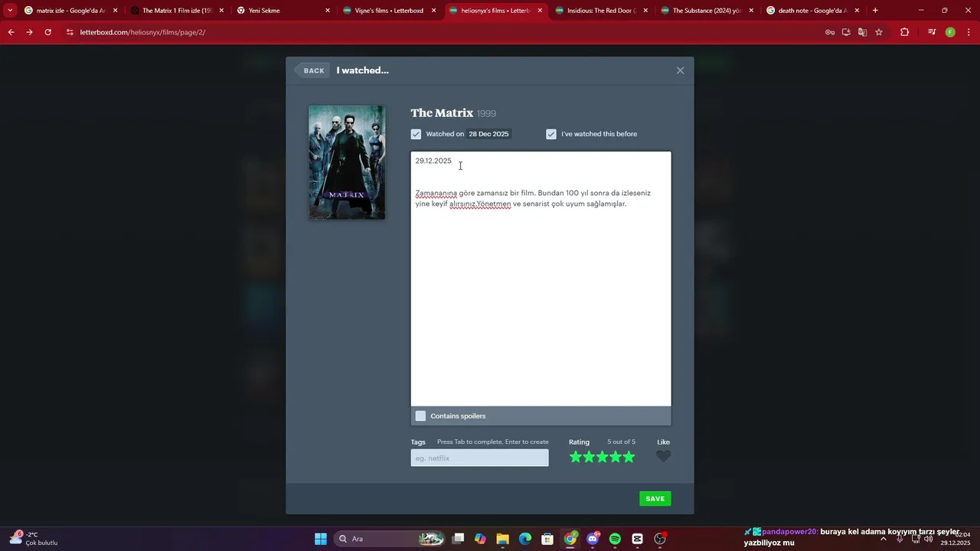Click the BACK button in dialog
Viewport: 980px width, 551px height.
(x=313, y=70)
